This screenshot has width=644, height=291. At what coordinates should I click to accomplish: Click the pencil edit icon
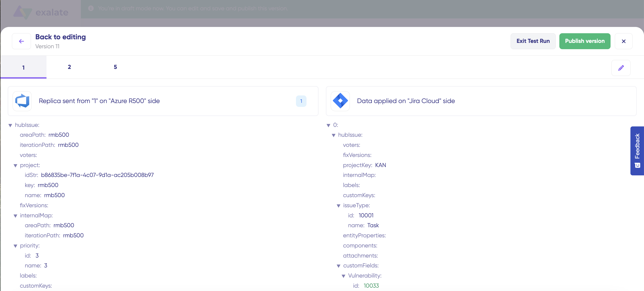pos(621,68)
